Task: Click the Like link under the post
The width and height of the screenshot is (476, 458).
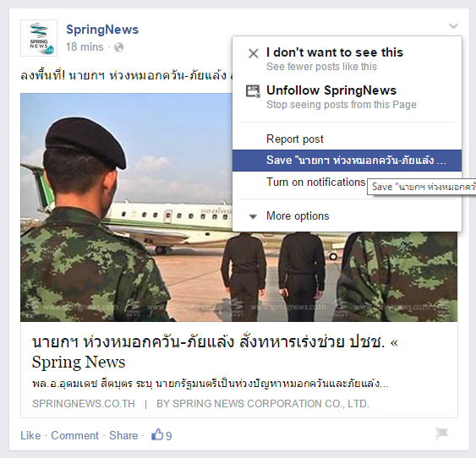Action: (x=30, y=435)
